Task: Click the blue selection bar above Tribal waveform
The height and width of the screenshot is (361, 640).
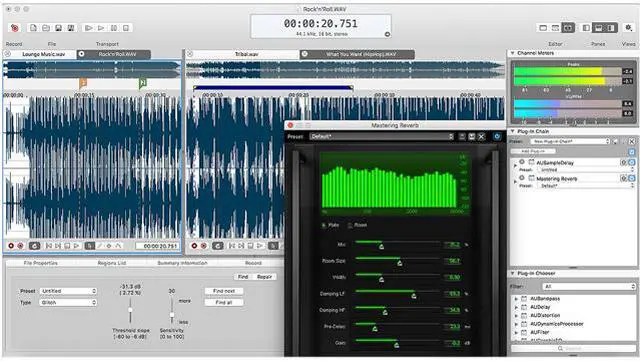Action: (273, 87)
